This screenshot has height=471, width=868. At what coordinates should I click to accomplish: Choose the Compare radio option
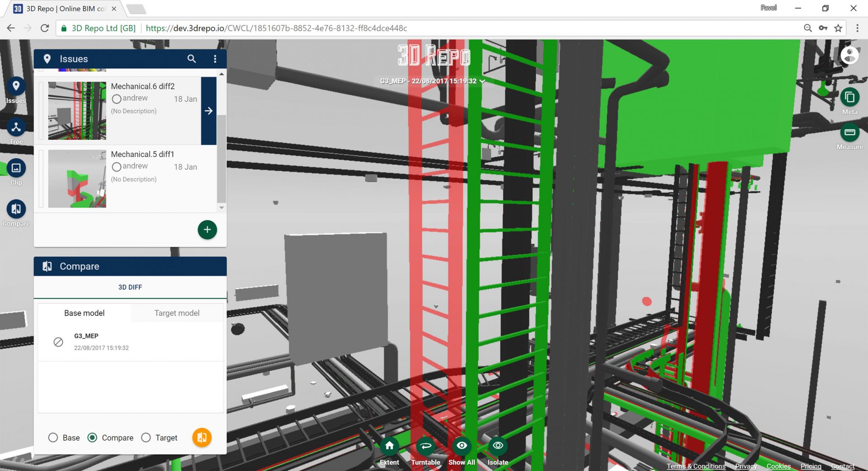tap(92, 438)
